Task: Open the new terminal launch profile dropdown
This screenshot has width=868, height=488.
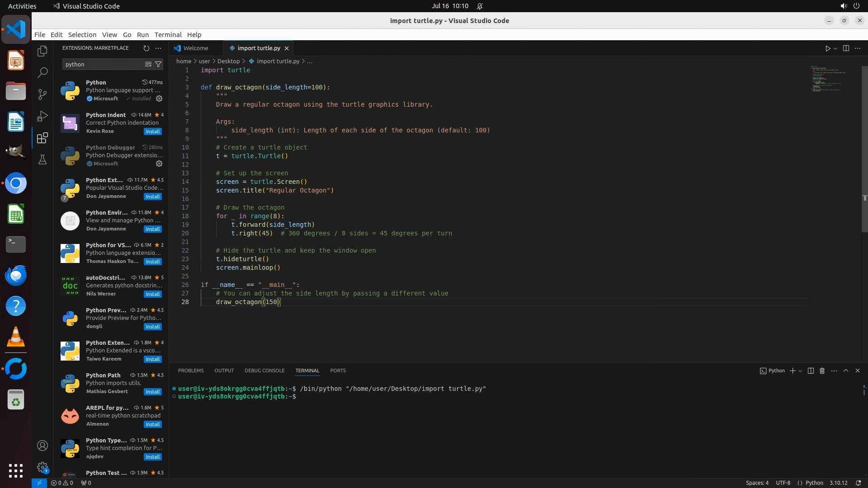Action: click(x=800, y=371)
